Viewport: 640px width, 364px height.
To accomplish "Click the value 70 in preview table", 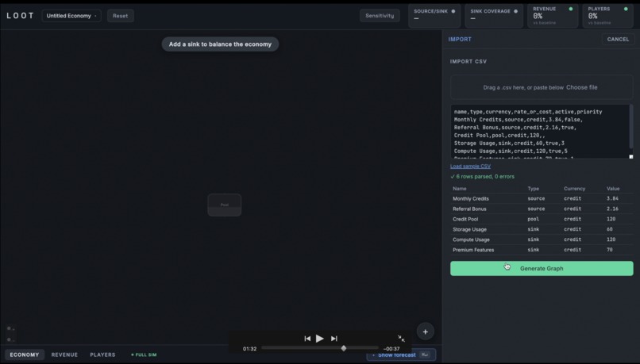I will (x=609, y=250).
